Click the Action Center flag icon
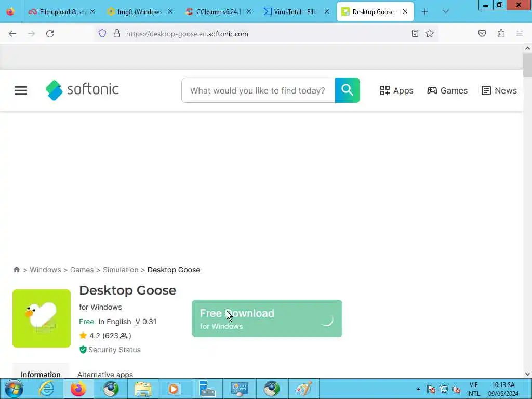532x399 pixels. [431, 389]
